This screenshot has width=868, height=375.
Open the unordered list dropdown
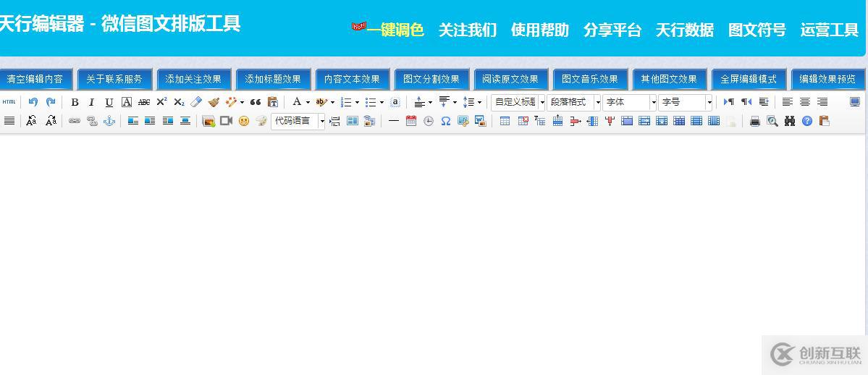(x=382, y=103)
